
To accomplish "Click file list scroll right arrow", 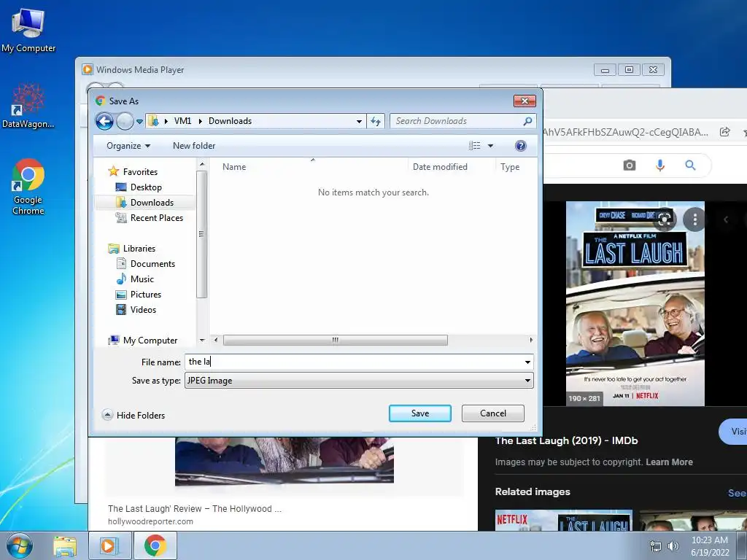I will pyautogui.click(x=531, y=340).
